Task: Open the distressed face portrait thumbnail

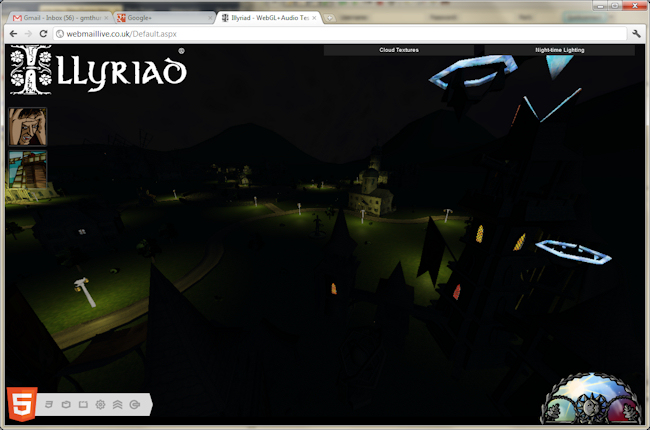Action: (x=28, y=126)
